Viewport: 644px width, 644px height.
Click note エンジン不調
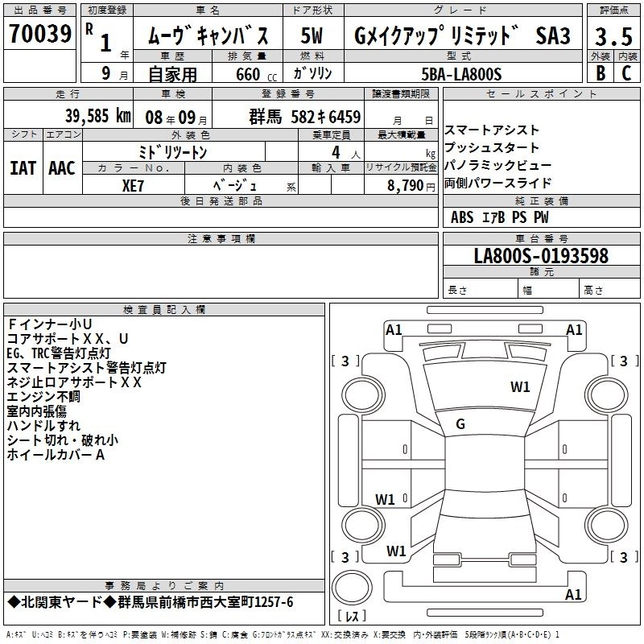pos(43,397)
